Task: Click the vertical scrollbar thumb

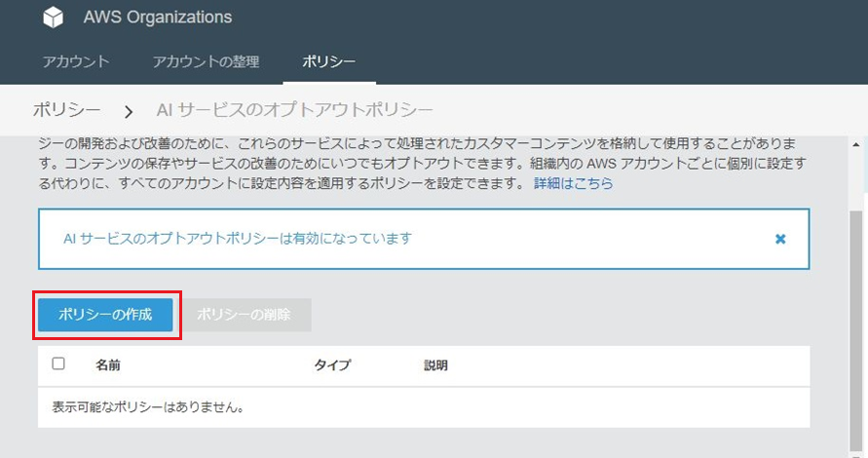Action: pos(855,330)
